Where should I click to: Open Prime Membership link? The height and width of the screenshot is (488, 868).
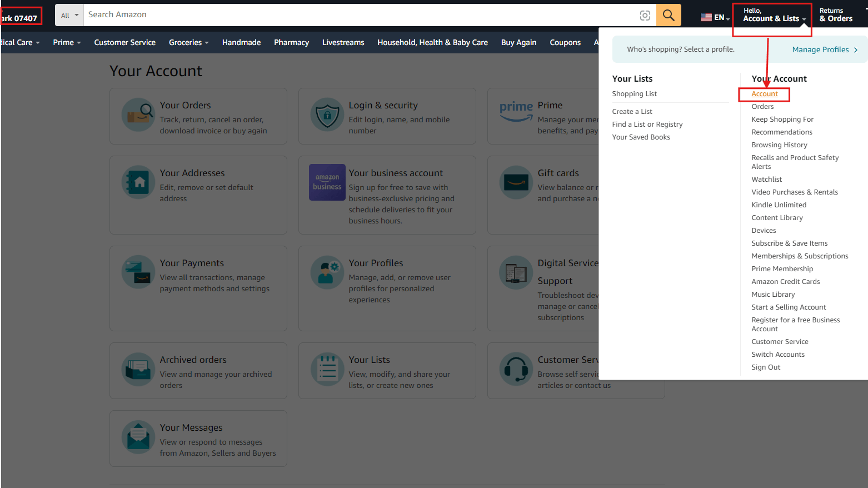[x=782, y=269]
